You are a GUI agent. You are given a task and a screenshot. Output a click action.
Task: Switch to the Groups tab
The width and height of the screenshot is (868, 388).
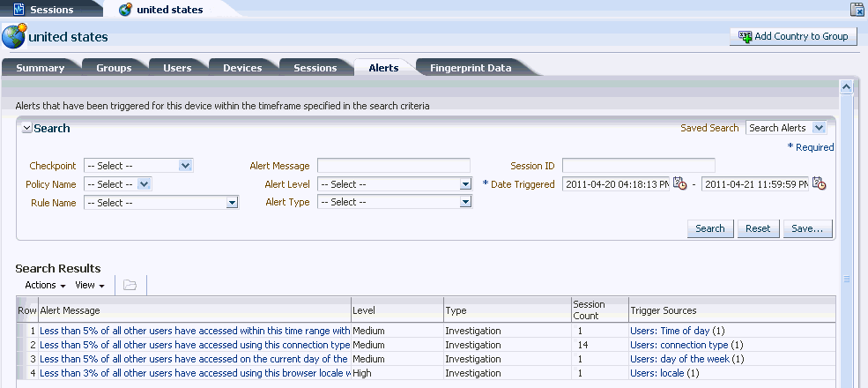114,68
